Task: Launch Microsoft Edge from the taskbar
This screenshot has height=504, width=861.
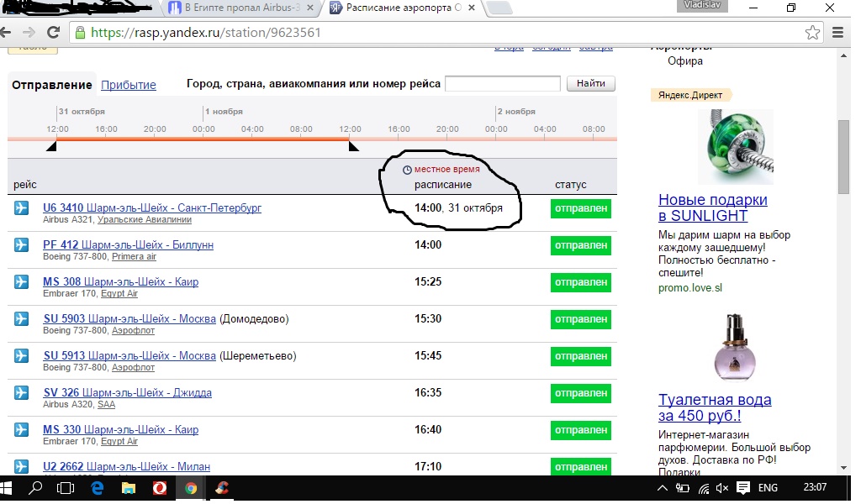Action: pyautogui.click(x=98, y=487)
